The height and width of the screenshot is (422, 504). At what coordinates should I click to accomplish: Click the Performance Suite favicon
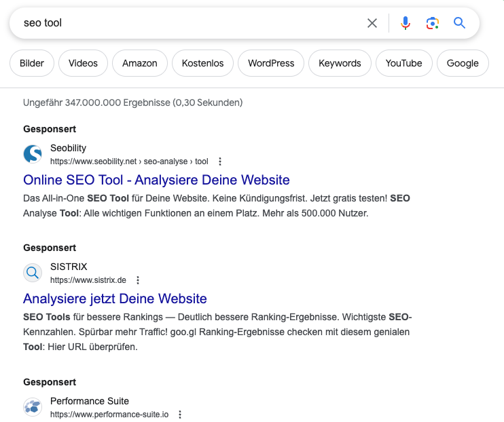tap(33, 407)
